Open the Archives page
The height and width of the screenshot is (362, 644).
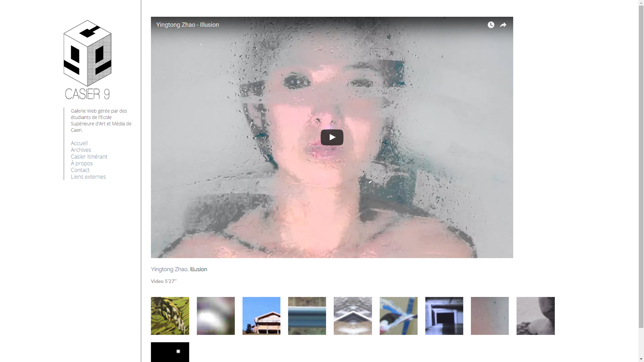tap(81, 150)
